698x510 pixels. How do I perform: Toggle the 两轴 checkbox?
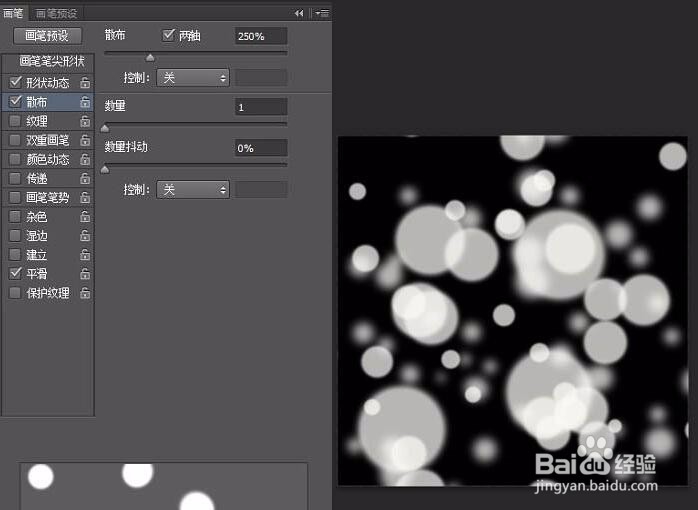click(168, 35)
